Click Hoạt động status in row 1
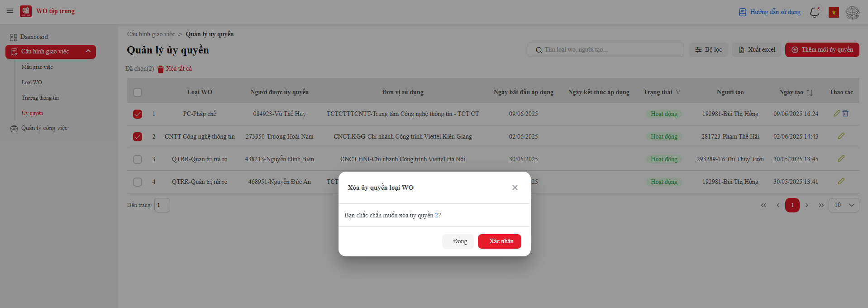Screen dimensions: 868x308 point(664,114)
